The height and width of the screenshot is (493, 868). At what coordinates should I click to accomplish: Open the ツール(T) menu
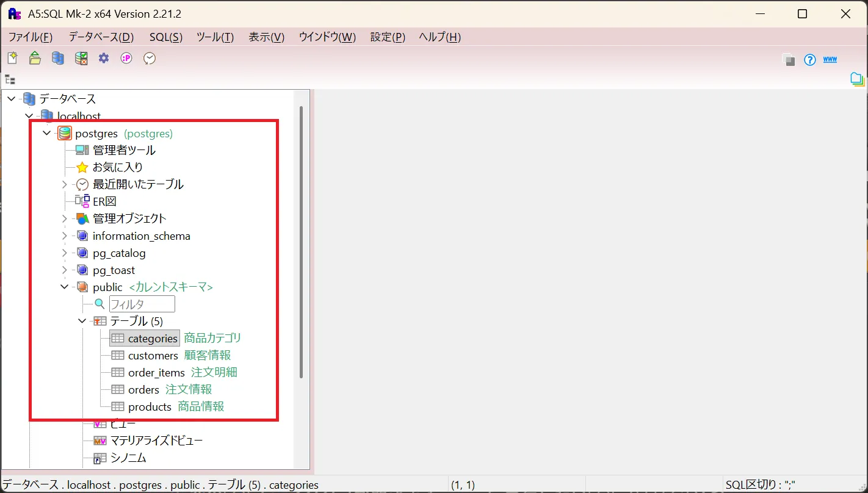click(215, 37)
